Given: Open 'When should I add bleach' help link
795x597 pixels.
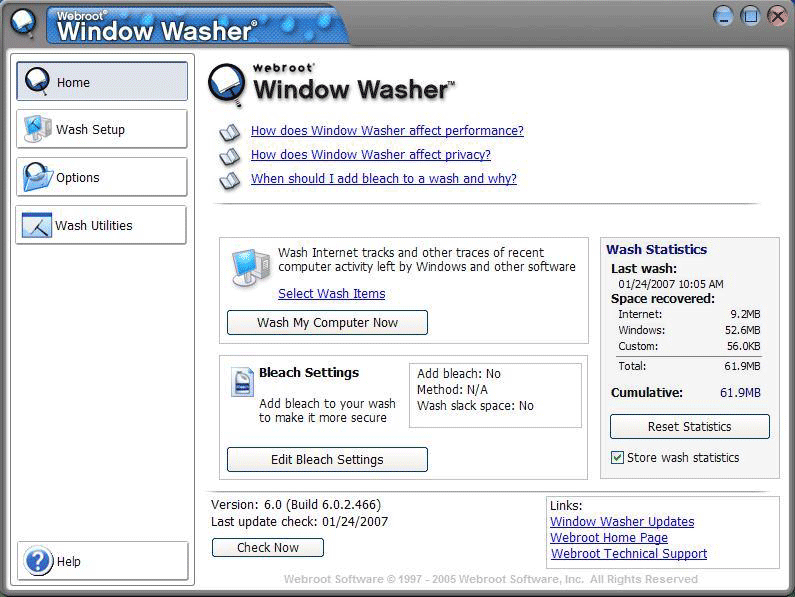Looking at the screenshot, I should coord(384,179).
